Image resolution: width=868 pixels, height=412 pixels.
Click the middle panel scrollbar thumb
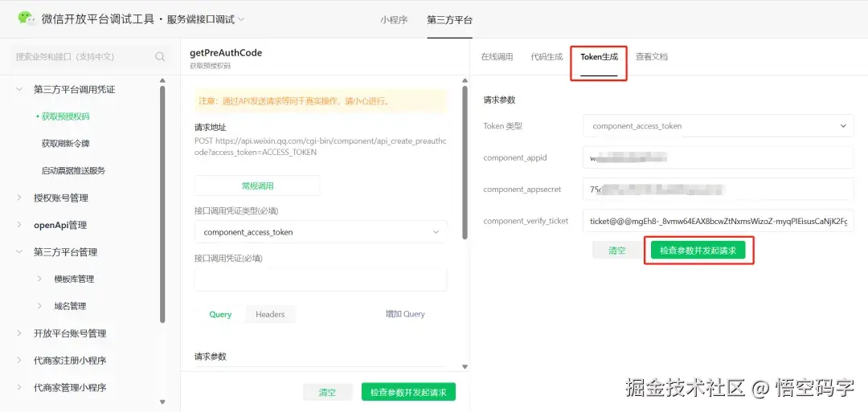tap(465, 162)
